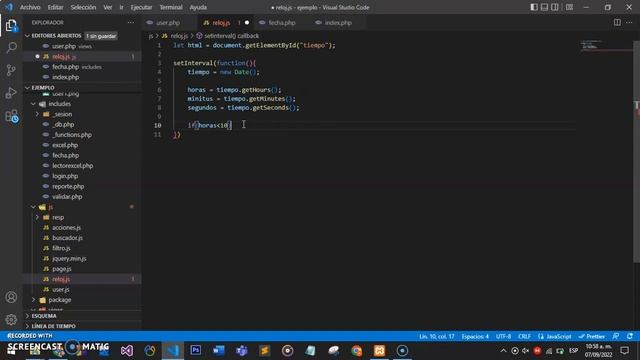Screen dimensions: 640x360
Task: Expand the resp folder
Action: 38,217
